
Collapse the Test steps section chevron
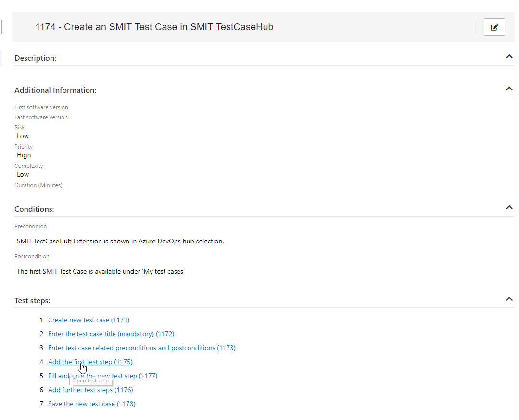pos(509,299)
